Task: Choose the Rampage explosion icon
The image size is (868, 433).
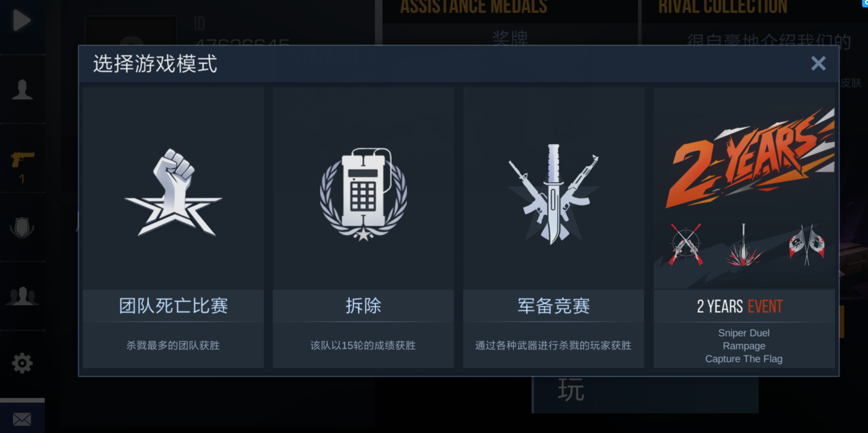Action: tap(744, 245)
